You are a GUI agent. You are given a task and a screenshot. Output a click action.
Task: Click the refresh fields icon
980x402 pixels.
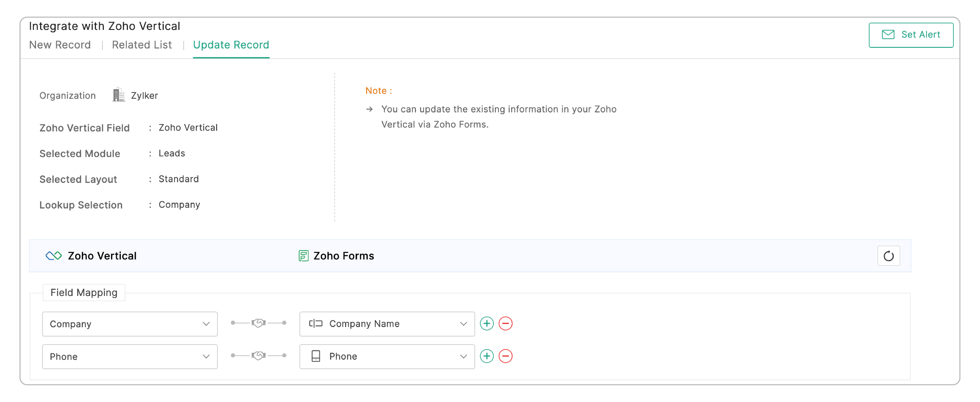pyautogui.click(x=888, y=256)
